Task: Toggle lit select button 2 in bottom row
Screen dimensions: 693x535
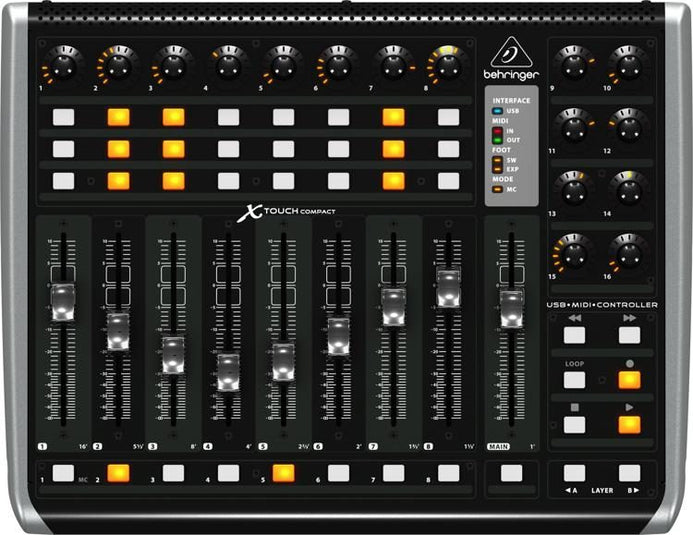Action: [x=119, y=473]
